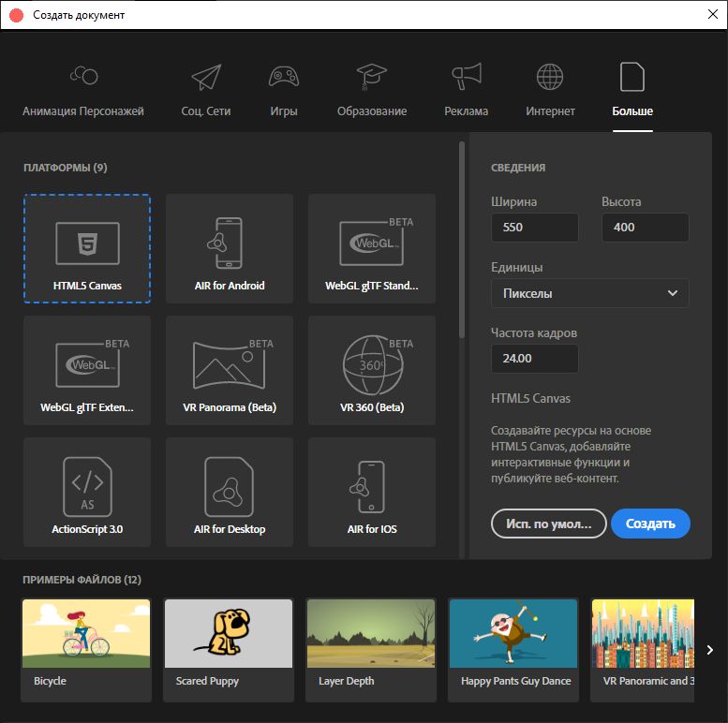Choose the VR Panorama (Beta) icon
The image size is (728, 723).
(x=232, y=364)
